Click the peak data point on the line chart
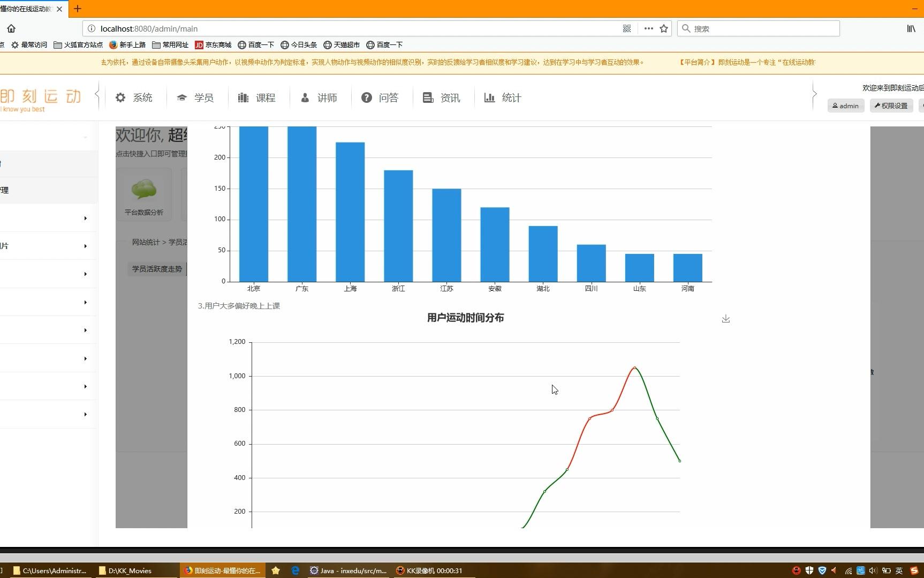 coord(635,367)
